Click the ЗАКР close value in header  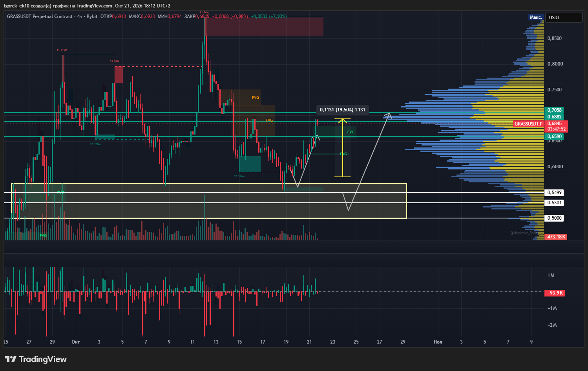(x=203, y=16)
